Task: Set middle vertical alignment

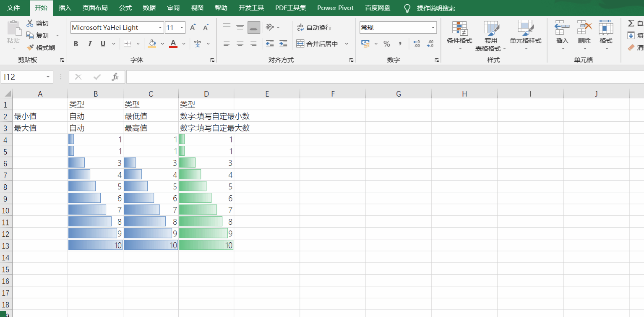Action: 240,28
